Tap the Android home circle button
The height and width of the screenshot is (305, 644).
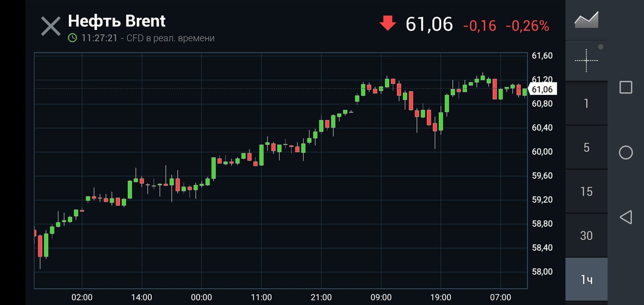point(626,152)
